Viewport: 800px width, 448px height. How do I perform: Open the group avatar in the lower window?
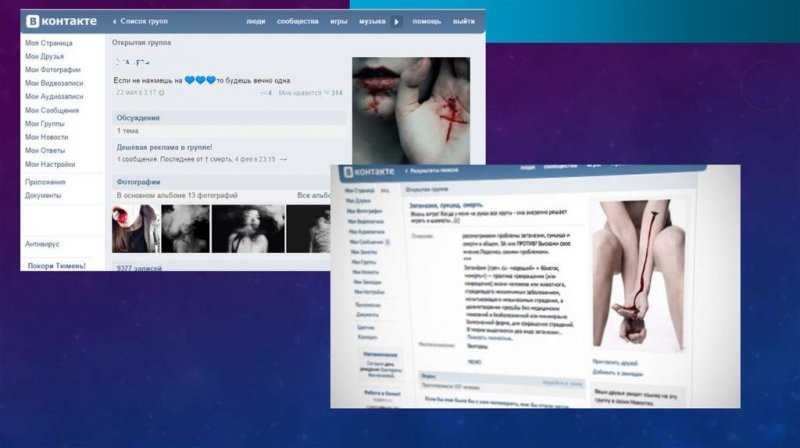[638, 275]
